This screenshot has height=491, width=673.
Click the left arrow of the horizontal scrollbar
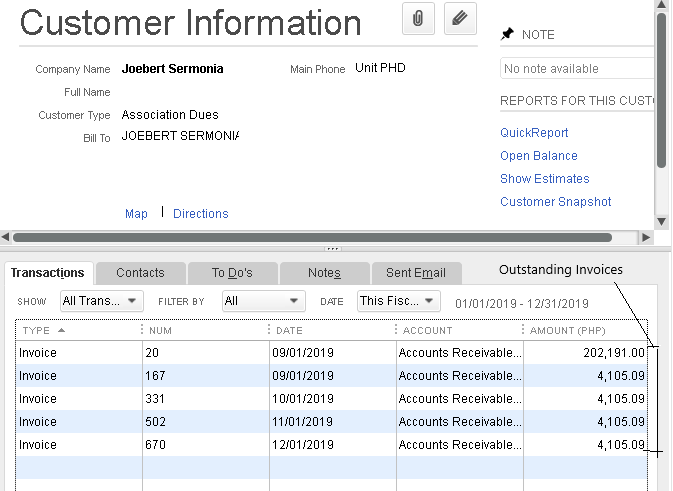(5, 237)
